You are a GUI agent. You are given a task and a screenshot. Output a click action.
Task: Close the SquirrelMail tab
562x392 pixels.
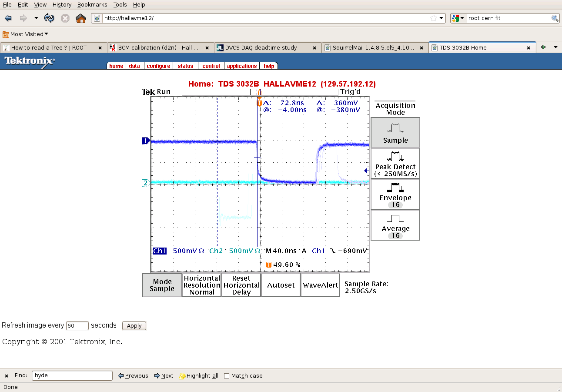pos(421,48)
